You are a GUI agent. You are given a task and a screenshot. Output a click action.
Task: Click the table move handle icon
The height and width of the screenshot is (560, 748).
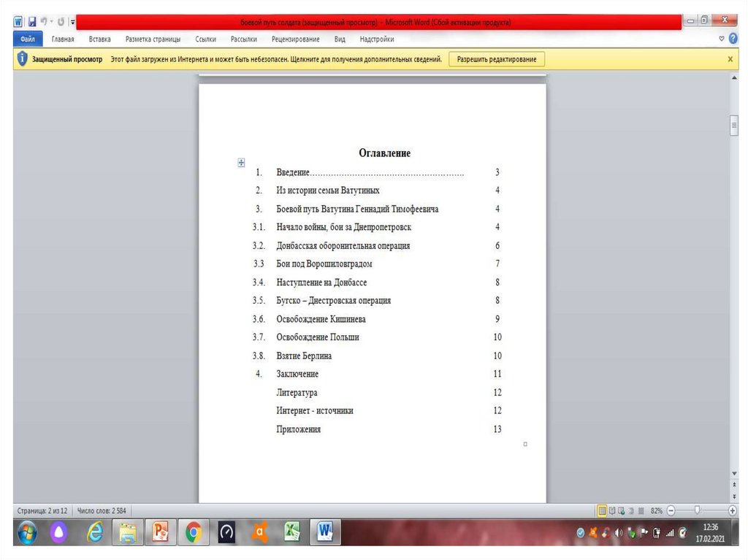point(241,163)
